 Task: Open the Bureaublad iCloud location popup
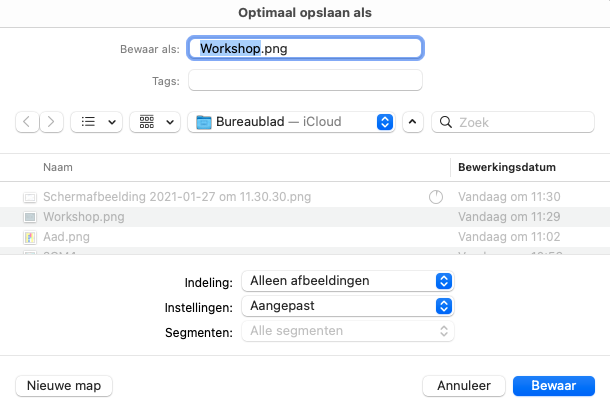pyautogui.click(x=291, y=122)
